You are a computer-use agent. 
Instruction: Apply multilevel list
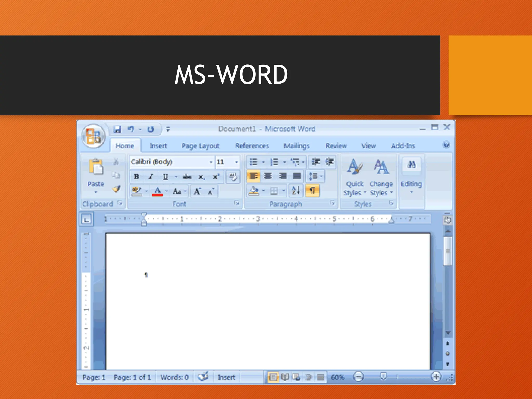pos(295,162)
